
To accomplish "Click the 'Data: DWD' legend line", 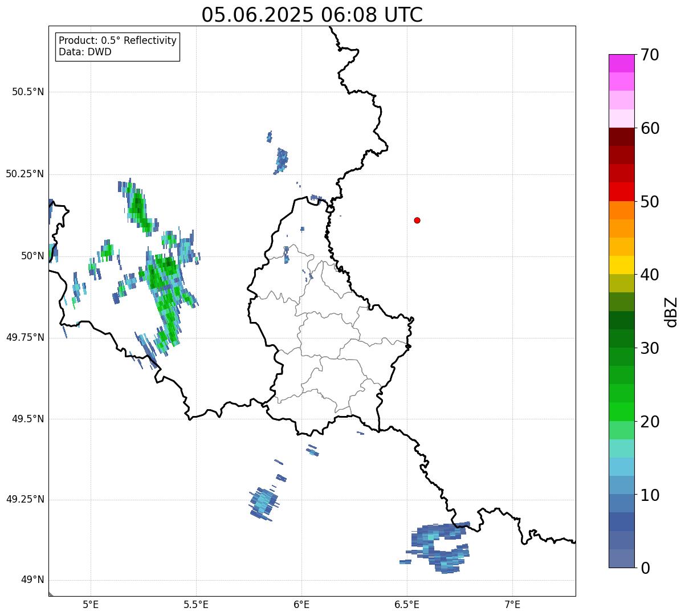I will (85, 52).
